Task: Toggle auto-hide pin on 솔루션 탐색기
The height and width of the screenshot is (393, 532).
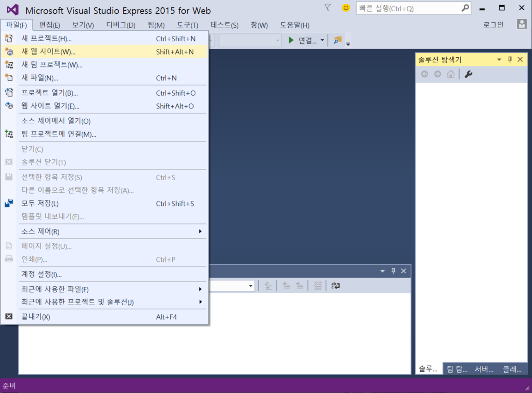Action: pos(510,59)
